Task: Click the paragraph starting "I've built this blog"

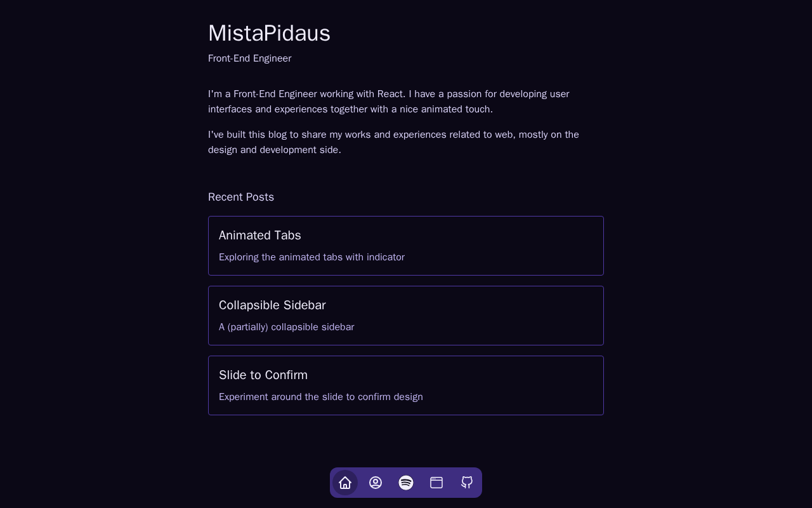Action: pyautogui.click(x=393, y=142)
